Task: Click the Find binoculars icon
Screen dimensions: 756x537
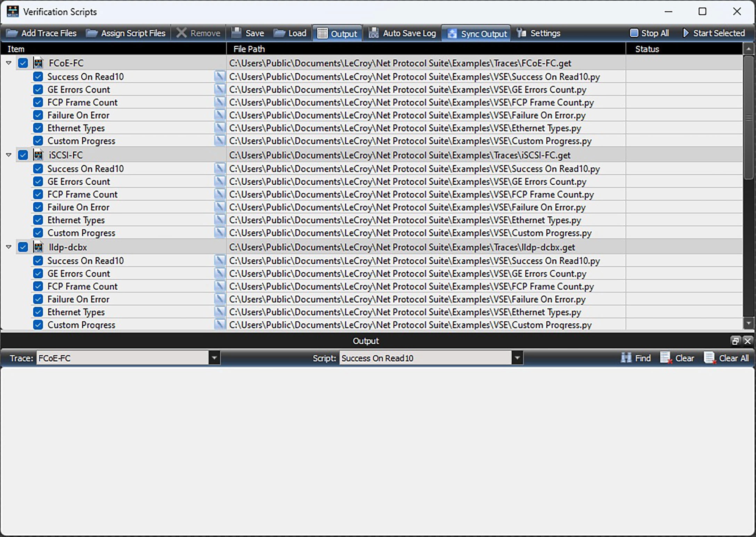Action: (x=626, y=358)
